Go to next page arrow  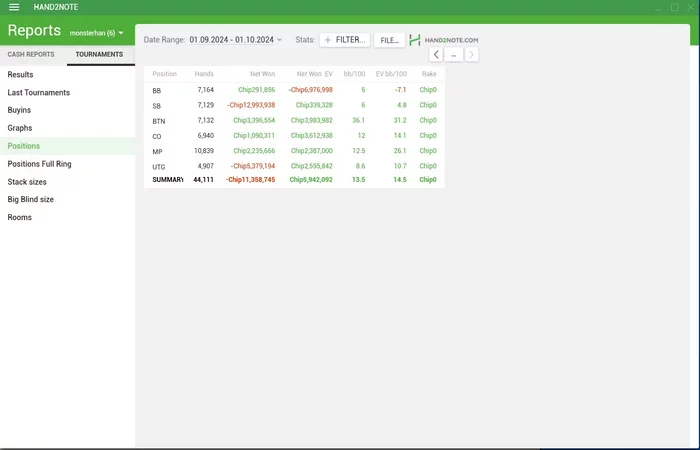click(x=471, y=55)
